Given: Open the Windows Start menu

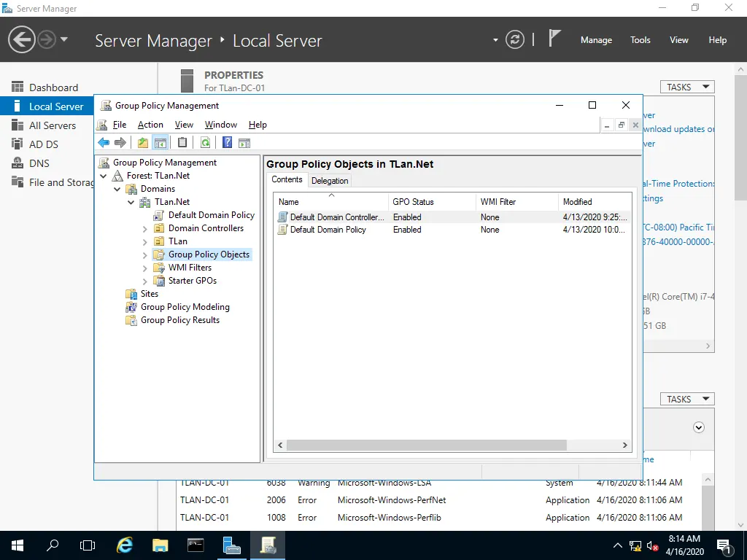Looking at the screenshot, I should pyautogui.click(x=18, y=545).
